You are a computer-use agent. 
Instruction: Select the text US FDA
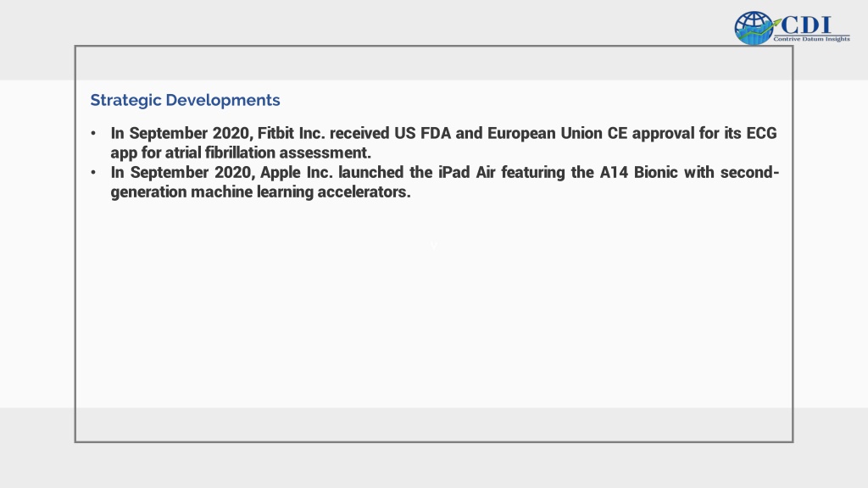(422, 133)
